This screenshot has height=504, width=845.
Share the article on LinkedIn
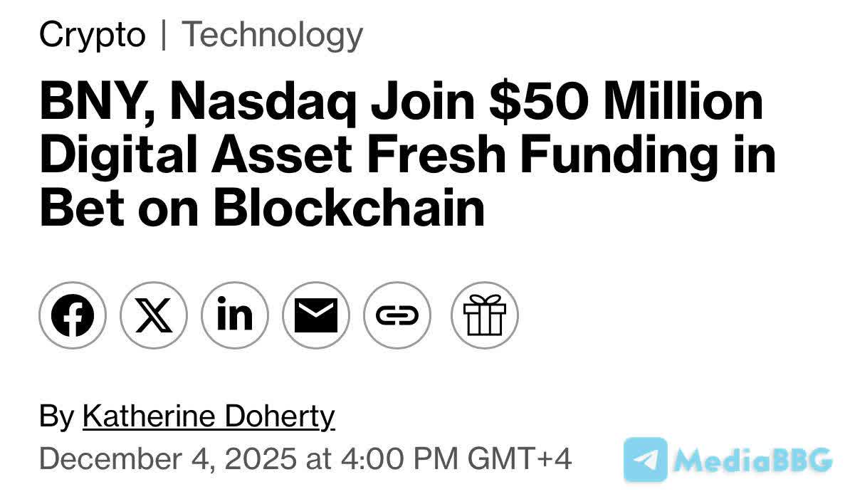235,315
